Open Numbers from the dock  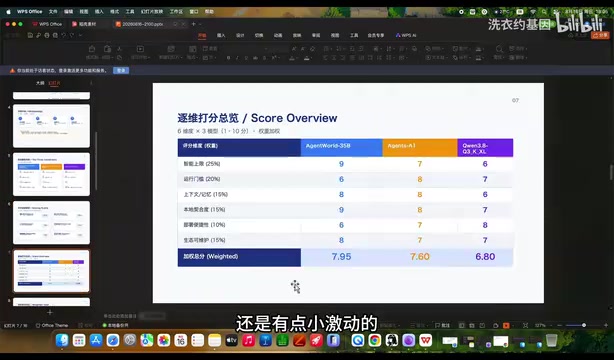[x=282, y=340]
